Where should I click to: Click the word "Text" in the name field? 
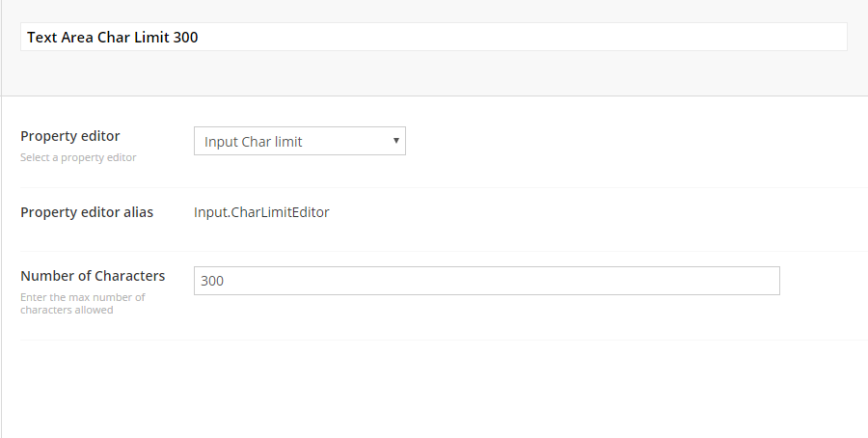(x=41, y=37)
